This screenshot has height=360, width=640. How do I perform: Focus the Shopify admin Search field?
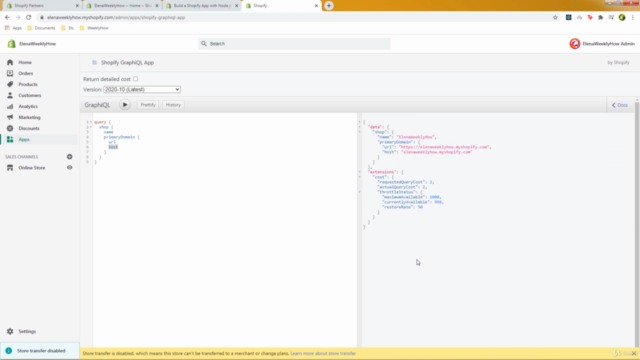(294, 44)
